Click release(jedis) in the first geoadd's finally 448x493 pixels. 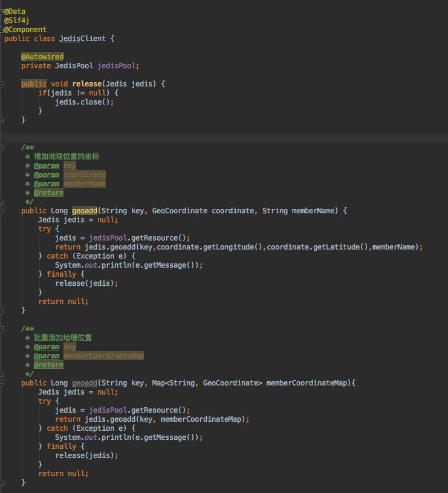[x=85, y=283]
